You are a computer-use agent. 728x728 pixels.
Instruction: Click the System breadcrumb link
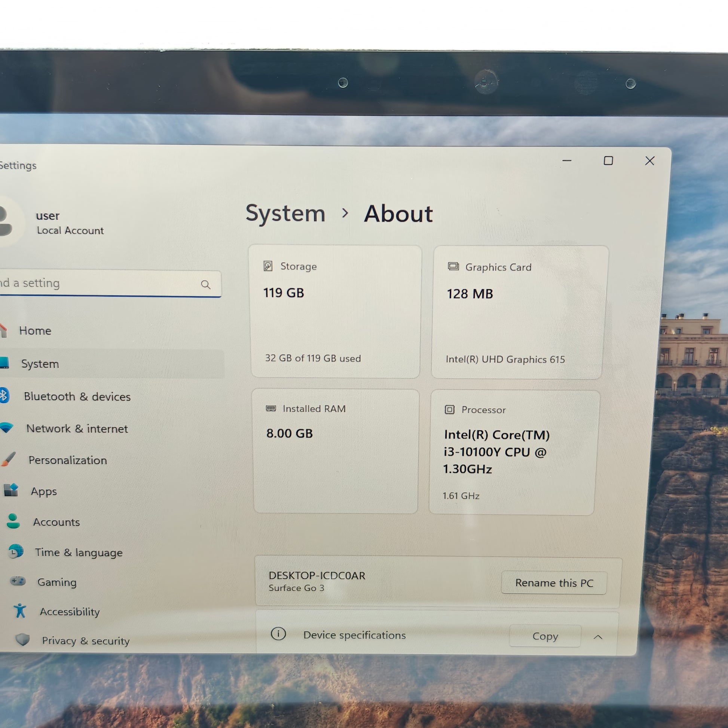(285, 214)
